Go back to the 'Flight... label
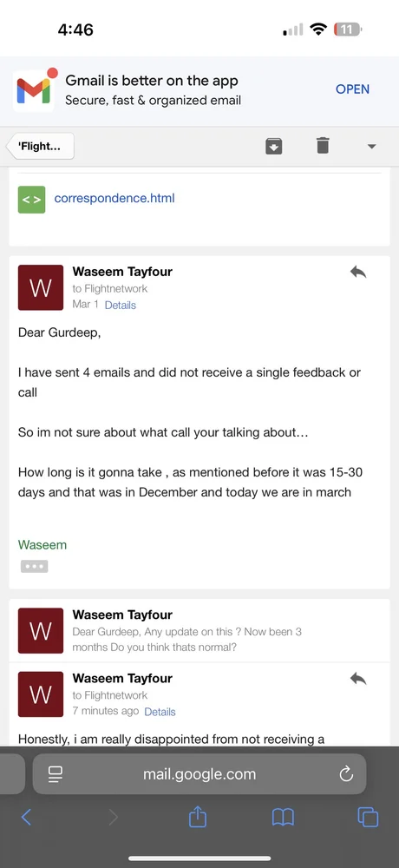 (40, 147)
